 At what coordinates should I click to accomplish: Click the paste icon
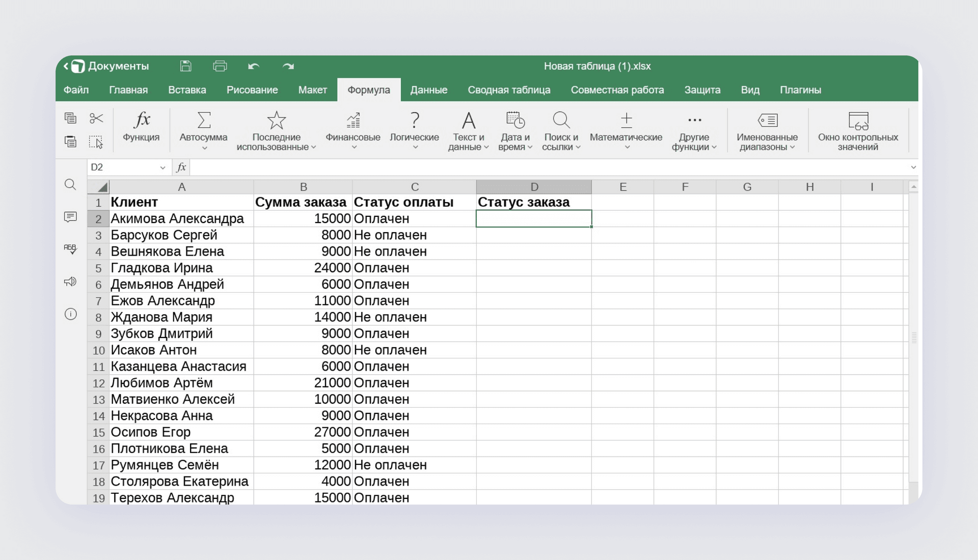(70, 142)
